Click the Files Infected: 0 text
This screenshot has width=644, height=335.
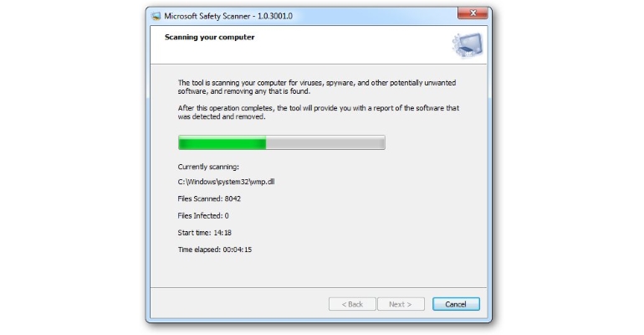tap(203, 216)
